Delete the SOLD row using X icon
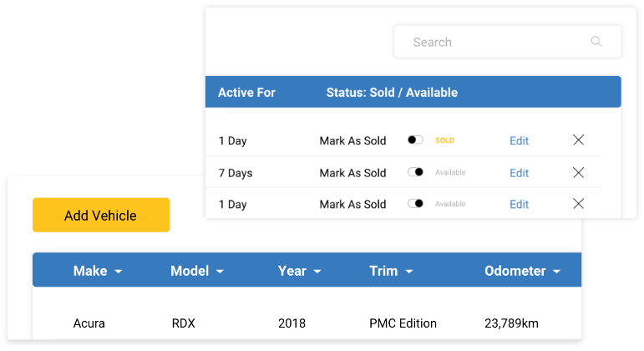Image resolution: width=644 pixels, height=351 pixels. 578,140
